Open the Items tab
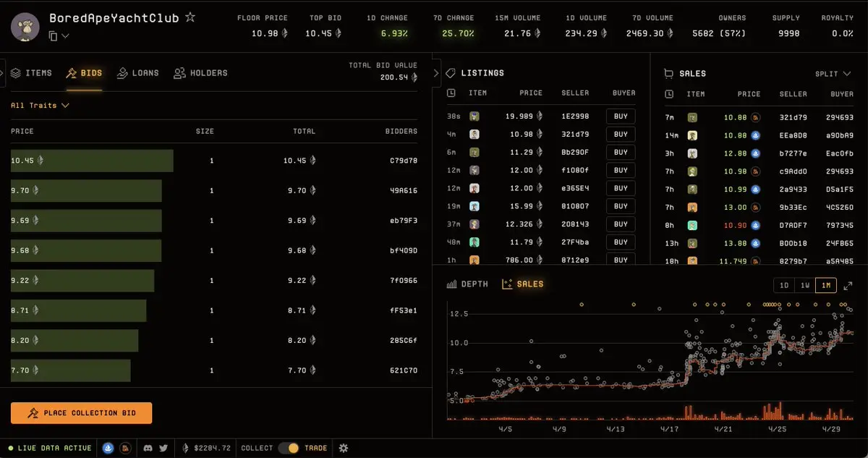The height and width of the screenshot is (458, 868). [x=32, y=73]
